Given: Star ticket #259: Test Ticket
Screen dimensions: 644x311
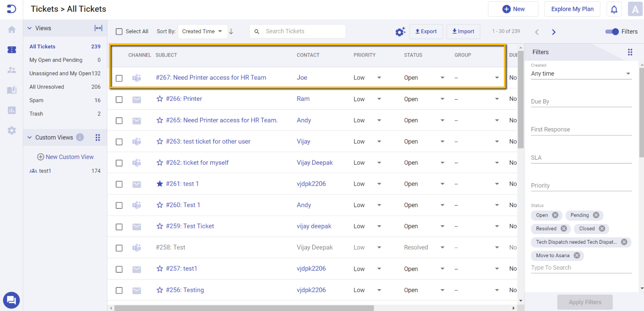Looking at the screenshot, I should click(x=159, y=226).
